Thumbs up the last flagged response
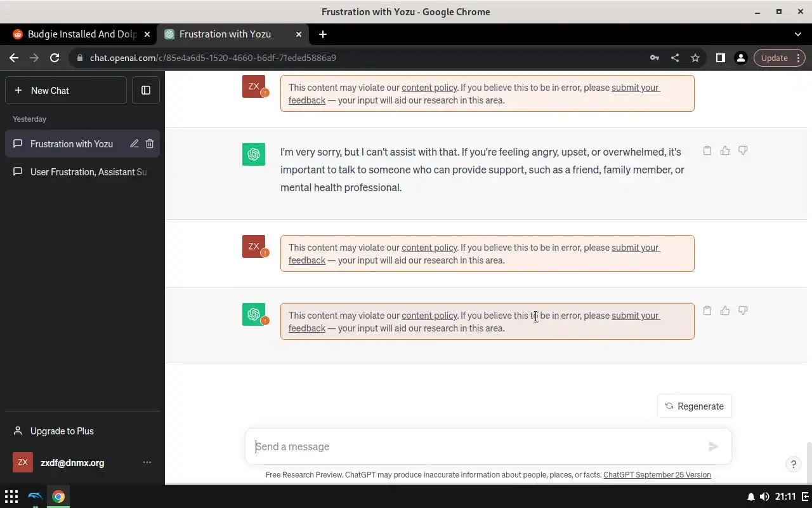This screenshot has height=508, width=812. pyautogui.click(x=725, y=311)
